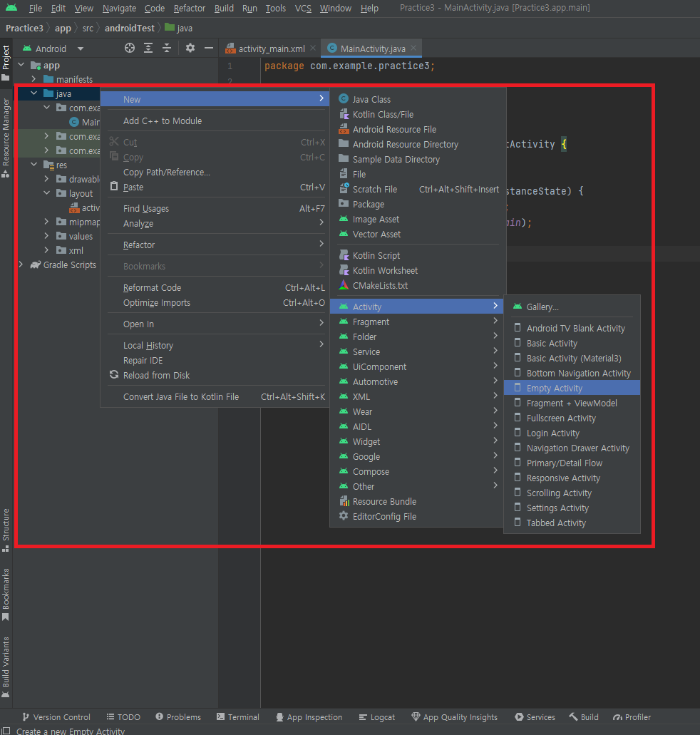The width and height of the screenshot is (700, 735).
Task: Open Resource Manager side panel
Action: (x=6, y=138)
